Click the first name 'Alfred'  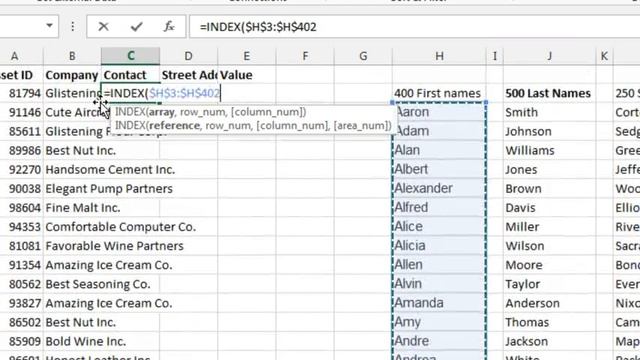coord(439,208)
